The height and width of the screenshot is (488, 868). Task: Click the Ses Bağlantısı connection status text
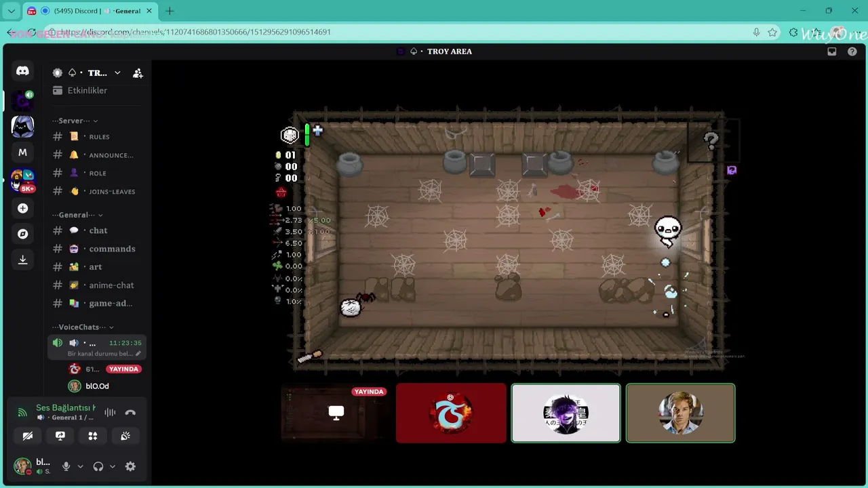point(66,408)
